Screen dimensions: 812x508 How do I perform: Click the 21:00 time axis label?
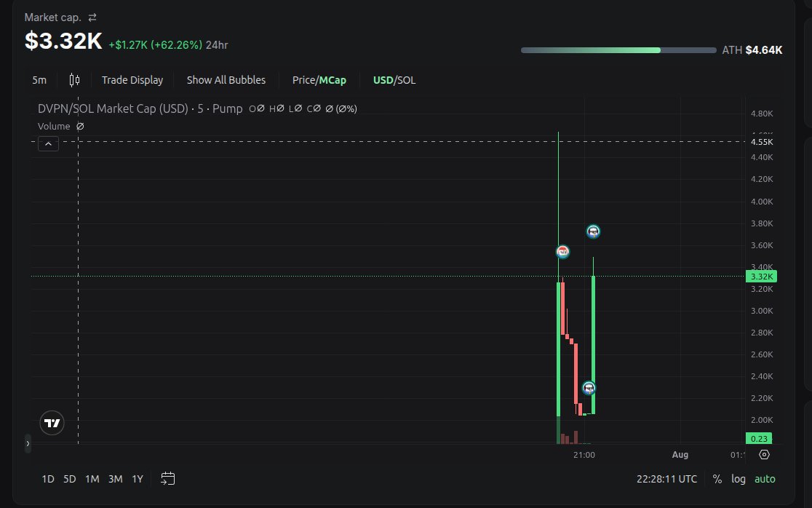click(x=584, y=455)
